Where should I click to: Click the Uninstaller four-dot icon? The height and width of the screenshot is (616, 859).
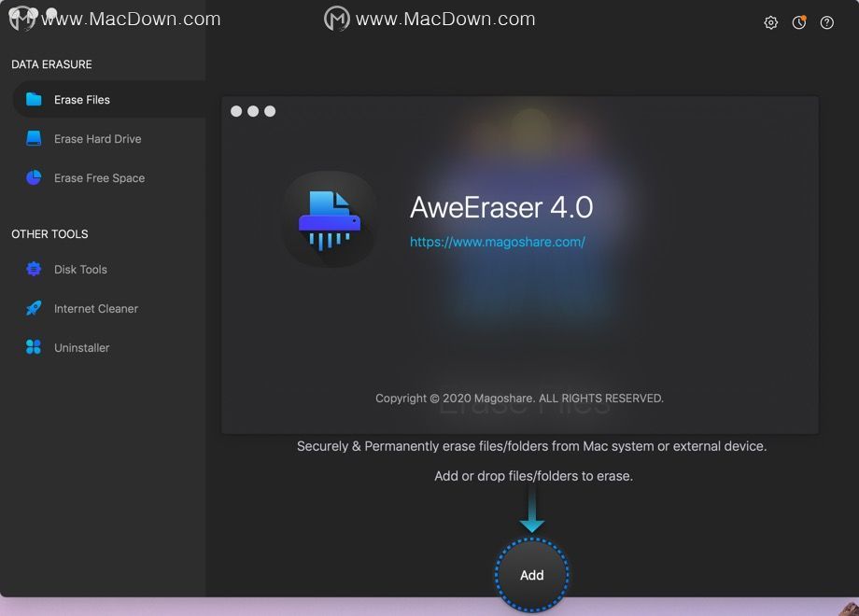(34, 347)
